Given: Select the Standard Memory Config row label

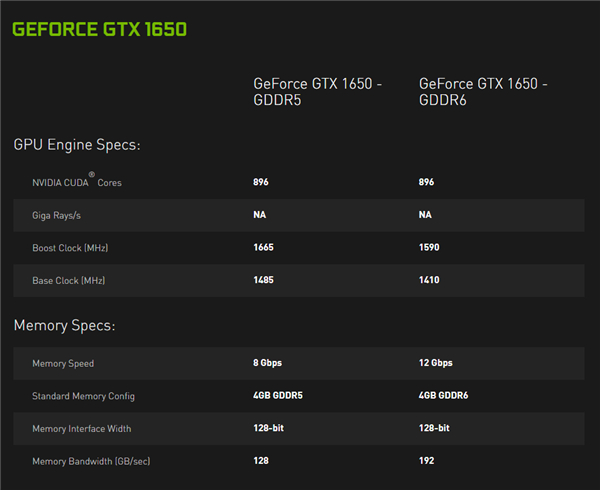Looking at the screenshot, I should (x=83, y=396).
